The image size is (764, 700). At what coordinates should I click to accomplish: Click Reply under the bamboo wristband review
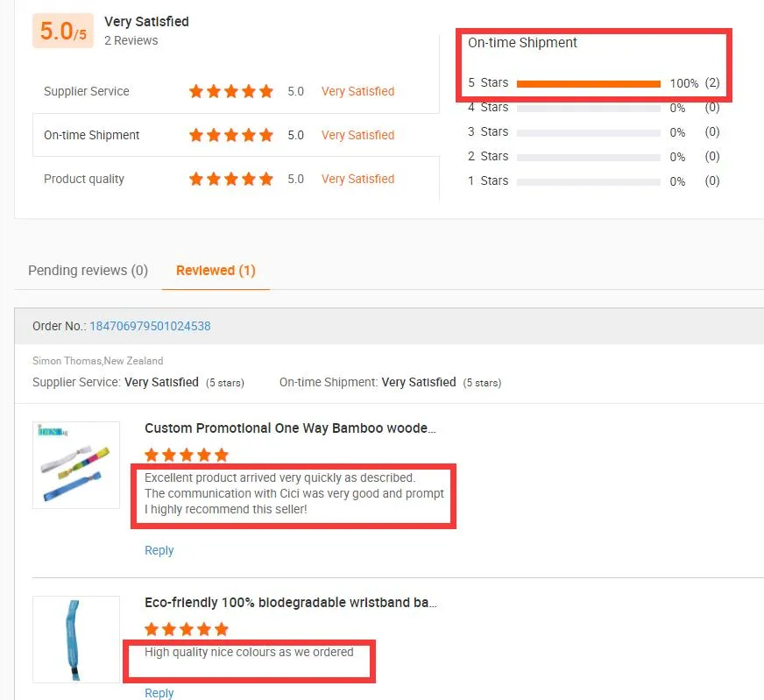click(159, 550)
